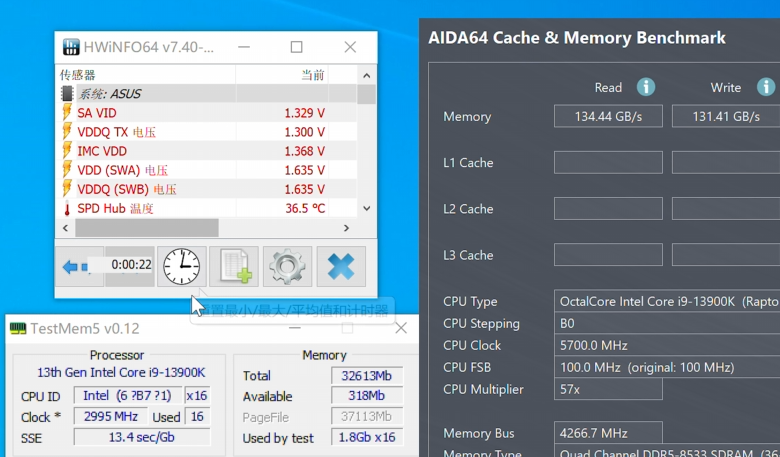Click the clock icon to reset min/max timers
The width and height of the screenshot is (780, 457).
click(182, 266)
